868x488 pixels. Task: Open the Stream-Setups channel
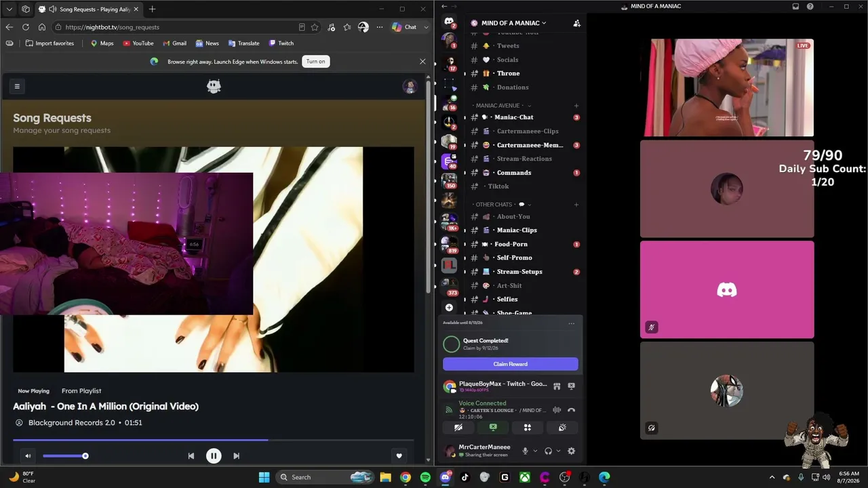523,272
